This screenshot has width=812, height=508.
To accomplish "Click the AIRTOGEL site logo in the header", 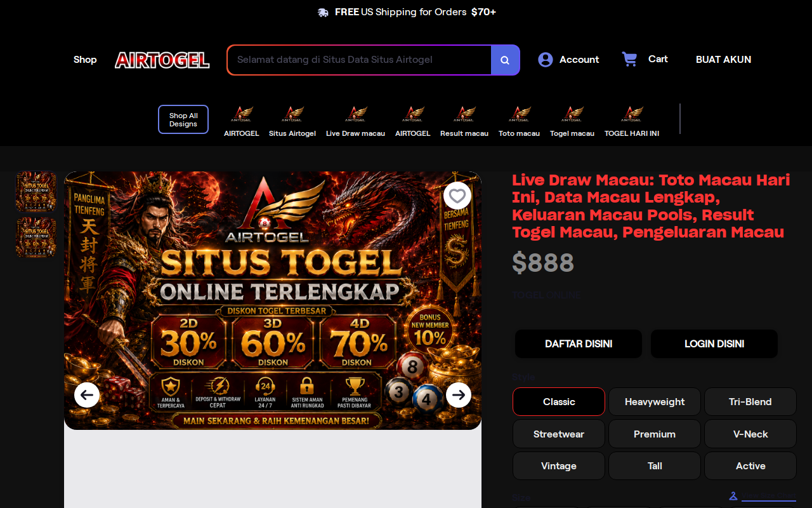I will point(162,60).
